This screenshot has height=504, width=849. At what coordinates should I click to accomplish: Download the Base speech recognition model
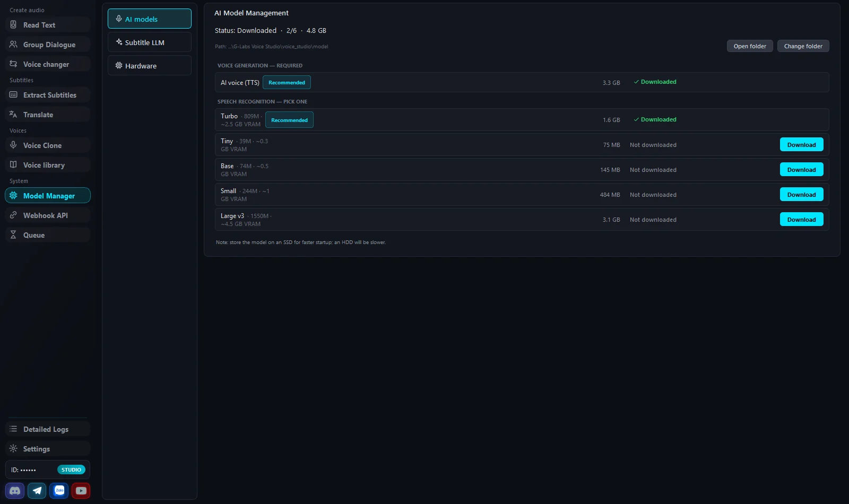pyautogui.click(x=802, y=169)
